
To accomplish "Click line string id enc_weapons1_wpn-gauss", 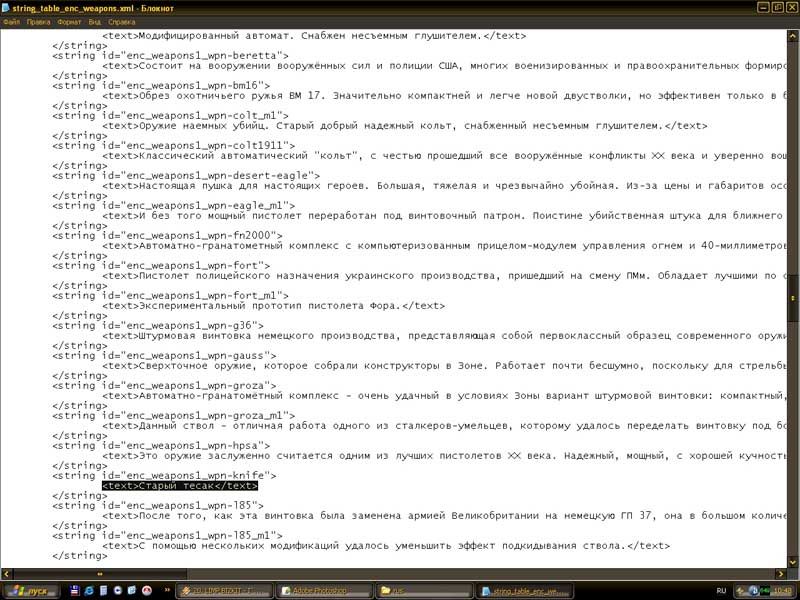I will tap(164, 356).
